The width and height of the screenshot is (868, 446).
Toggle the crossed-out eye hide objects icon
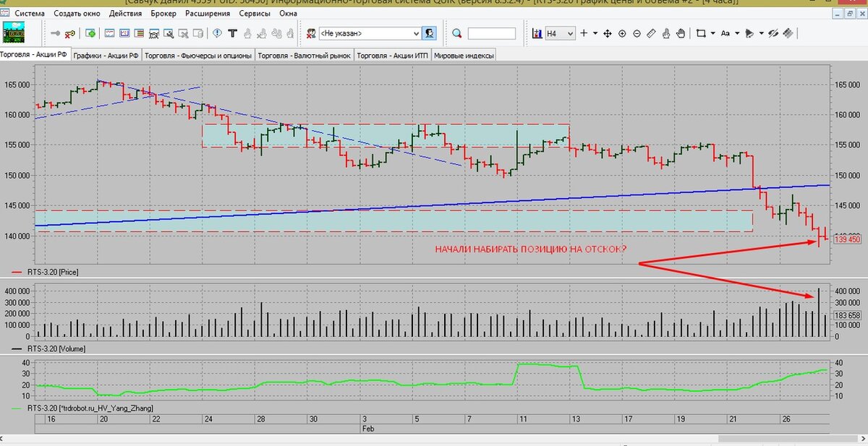coord(773,33)
